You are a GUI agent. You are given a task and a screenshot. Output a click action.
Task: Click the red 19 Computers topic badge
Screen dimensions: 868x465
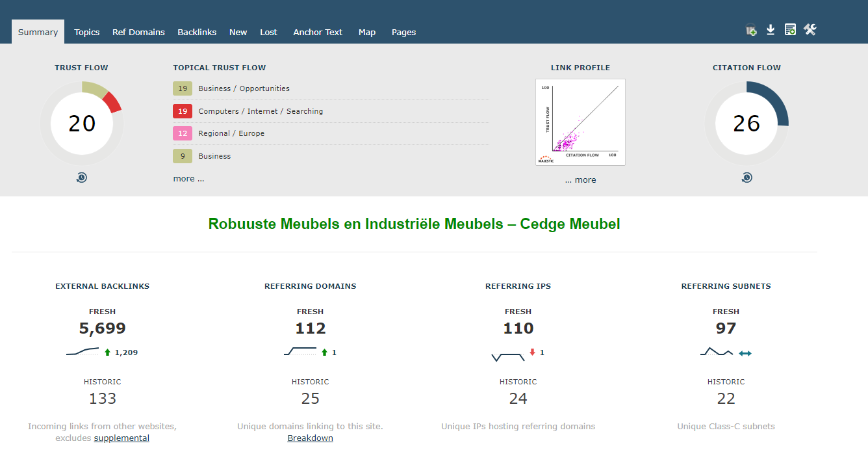183,111
